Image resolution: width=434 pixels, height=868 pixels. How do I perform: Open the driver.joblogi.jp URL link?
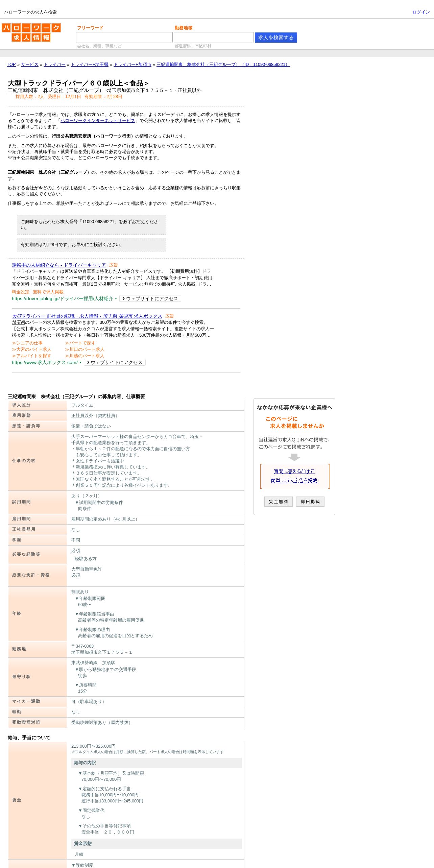(63, 299)
